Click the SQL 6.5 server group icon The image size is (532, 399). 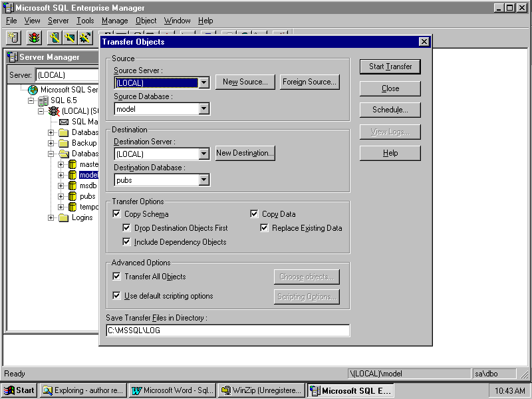tap(43, 100)
